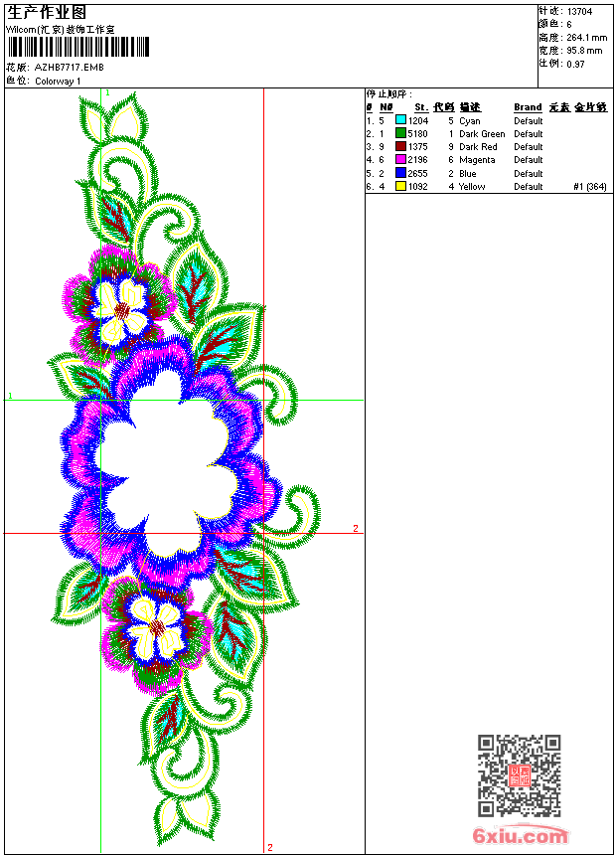Choose the Magenta color swatch
Image resolution: width=616 pixels, height=855 pixels.
400,159
